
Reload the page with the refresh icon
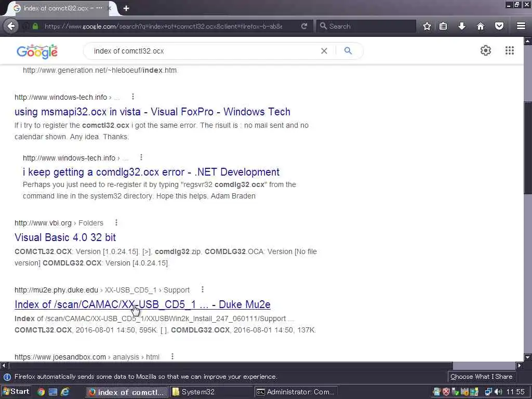304,26
